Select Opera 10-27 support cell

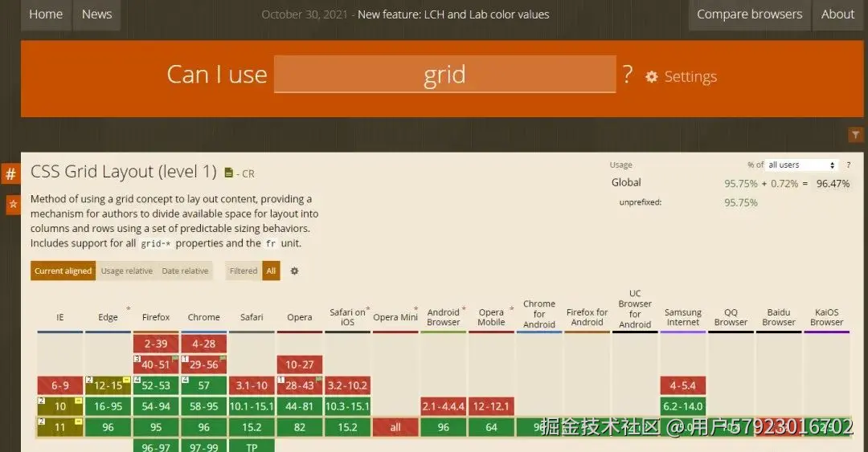click(300, 364)
